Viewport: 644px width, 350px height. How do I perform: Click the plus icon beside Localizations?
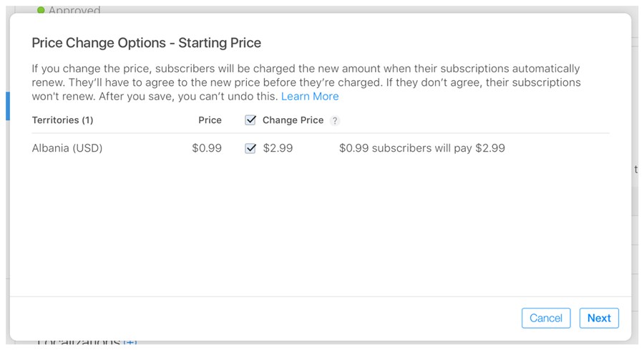pos(130,342)
